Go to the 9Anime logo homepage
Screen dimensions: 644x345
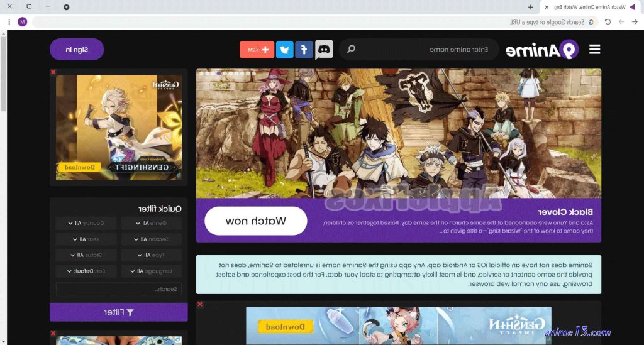542,50
